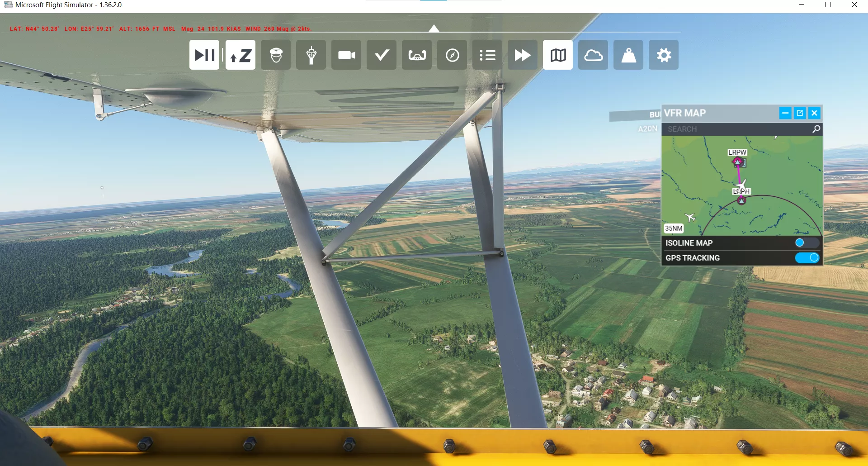Click the Active Pause play/pause icon

tap(204, 55)
